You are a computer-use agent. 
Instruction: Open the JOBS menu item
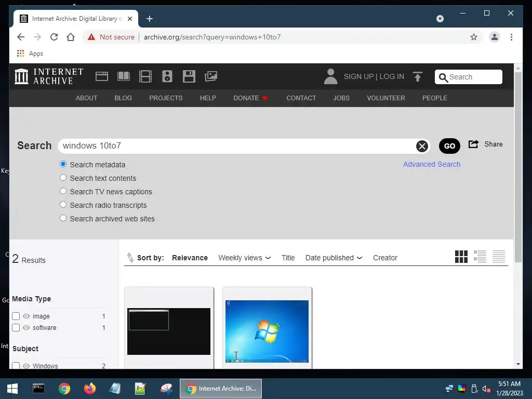[x=341, y=98]
